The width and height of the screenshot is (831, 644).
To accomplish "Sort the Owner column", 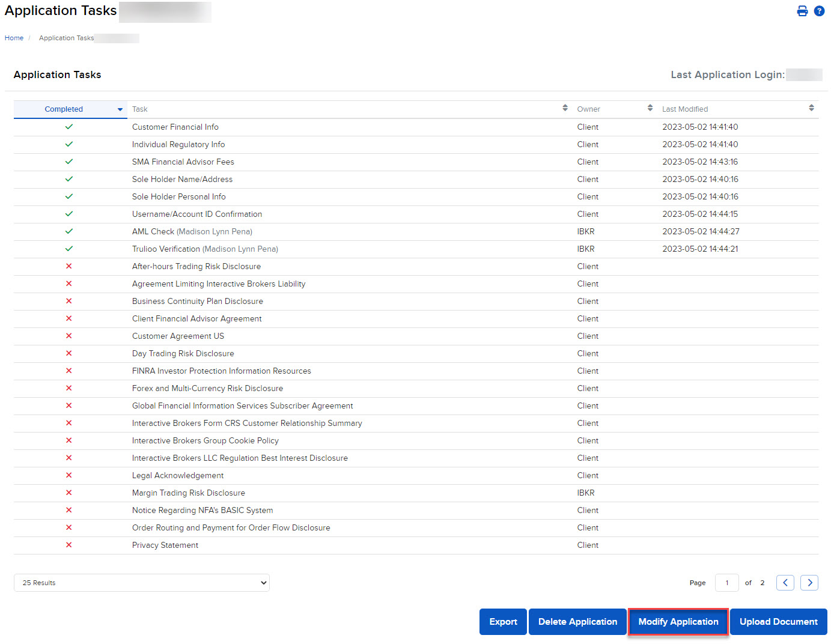I will click(650, 108).
